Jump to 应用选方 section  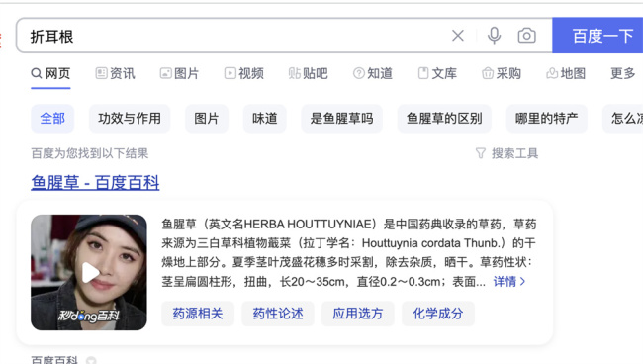pyautogui.click(x=357, y=314)
